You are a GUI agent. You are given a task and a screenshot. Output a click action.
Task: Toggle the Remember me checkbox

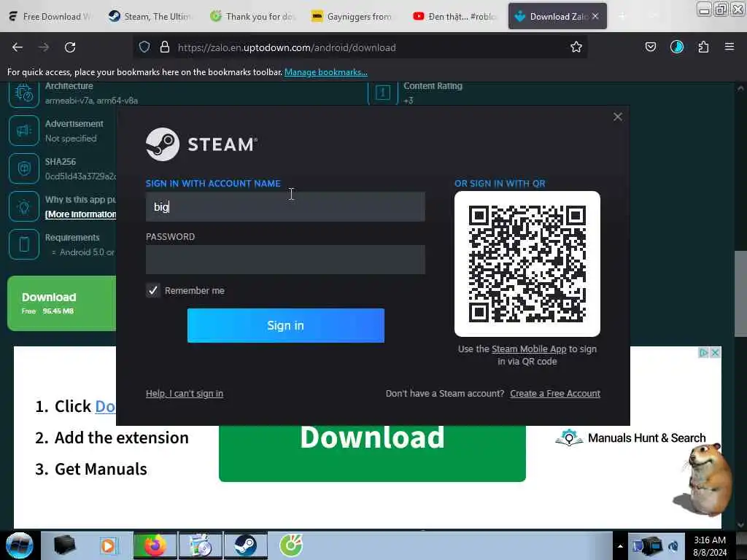click(153, 290)
